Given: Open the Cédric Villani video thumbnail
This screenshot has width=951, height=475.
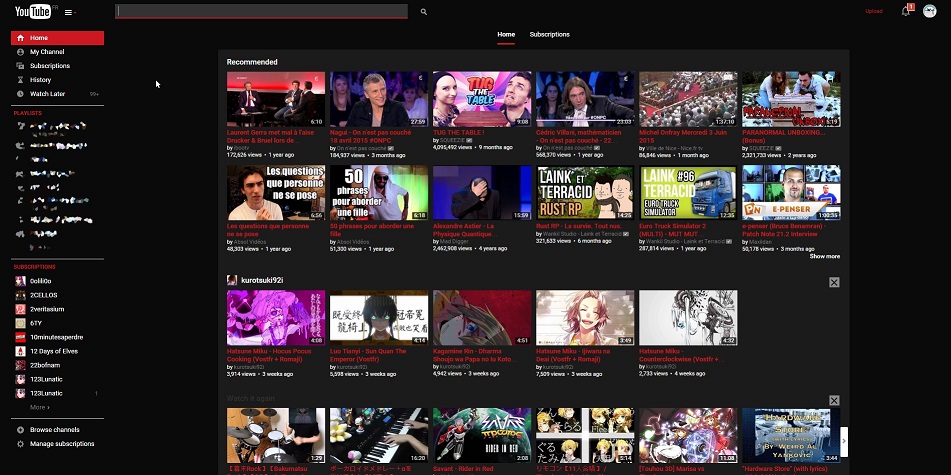Looking at the screenshot, I should click(x=585, y=99).
